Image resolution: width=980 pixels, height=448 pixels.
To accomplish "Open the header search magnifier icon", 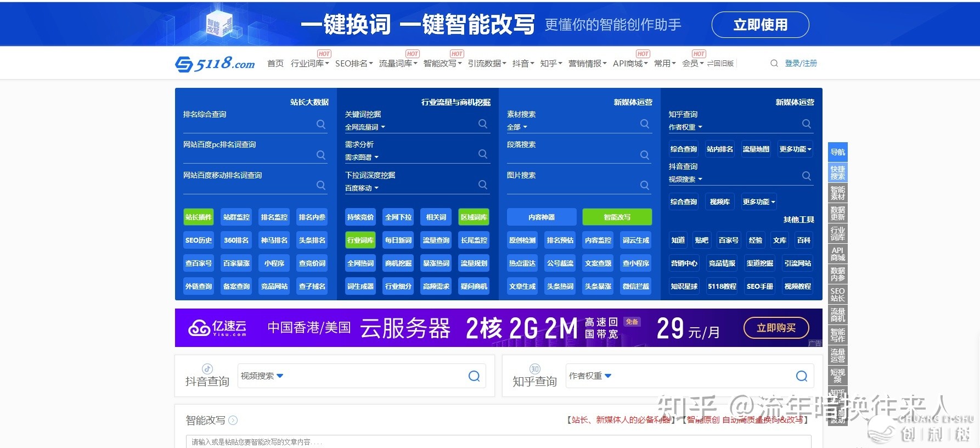I will [x=774, y=63].
